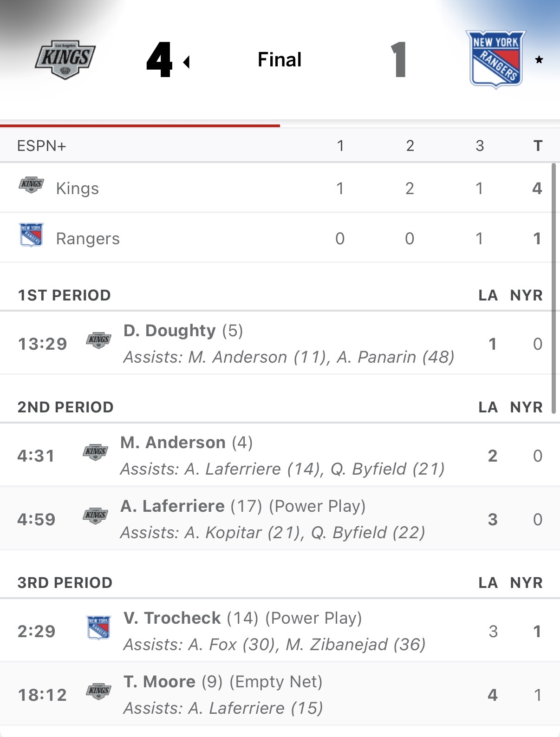
Task: Click Rangers logo beside V. Trocheck goal
Action: pos(98,628)
